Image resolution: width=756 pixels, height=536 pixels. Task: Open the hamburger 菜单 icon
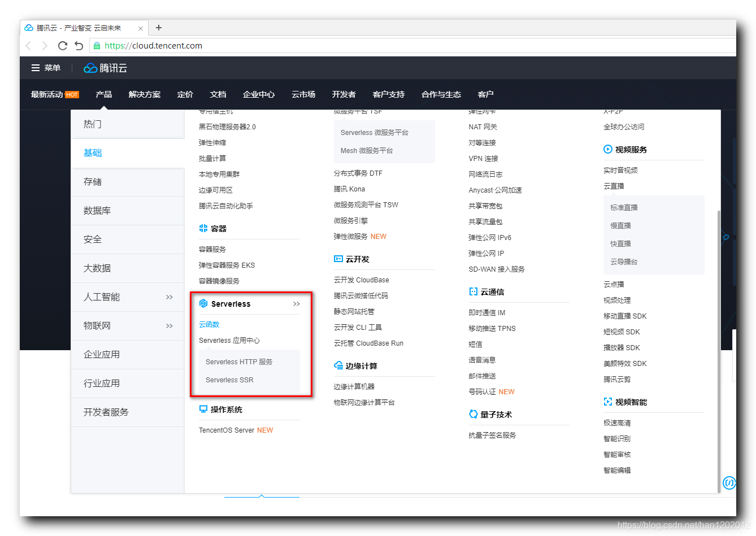[x=36, y=68]
